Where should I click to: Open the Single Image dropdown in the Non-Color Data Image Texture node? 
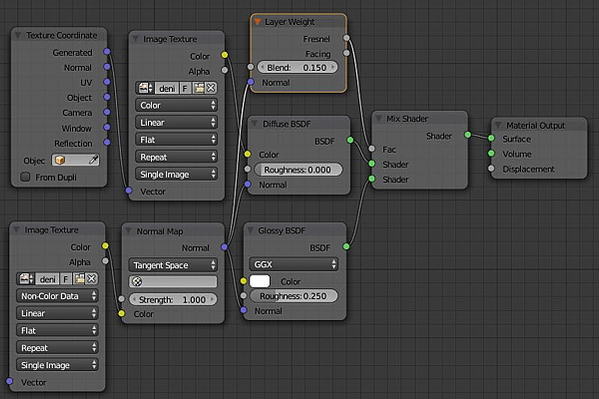[x=57, y=365]
